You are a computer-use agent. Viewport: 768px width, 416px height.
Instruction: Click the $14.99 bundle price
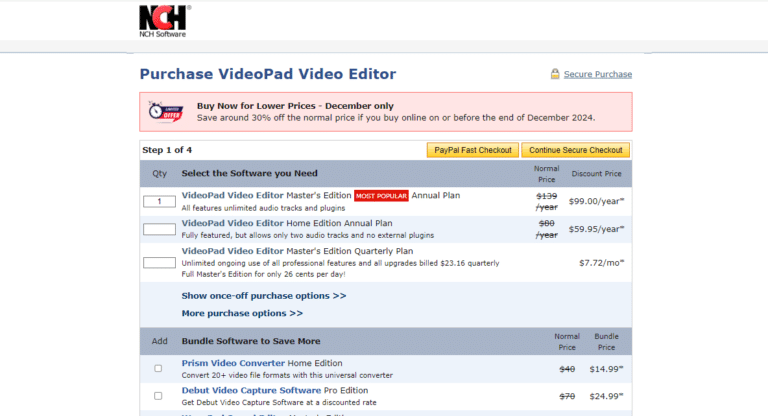[606, 369]
